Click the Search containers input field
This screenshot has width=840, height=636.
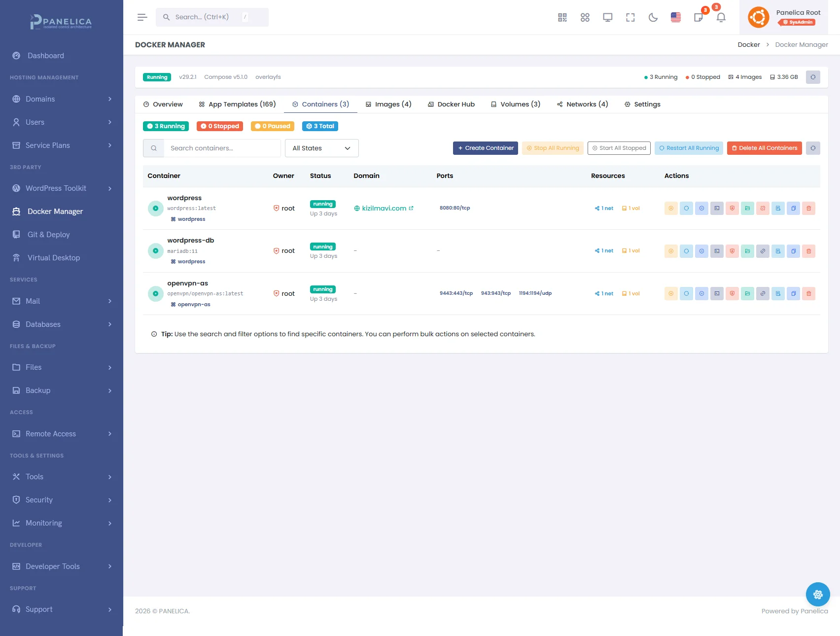tap(222, 148)
